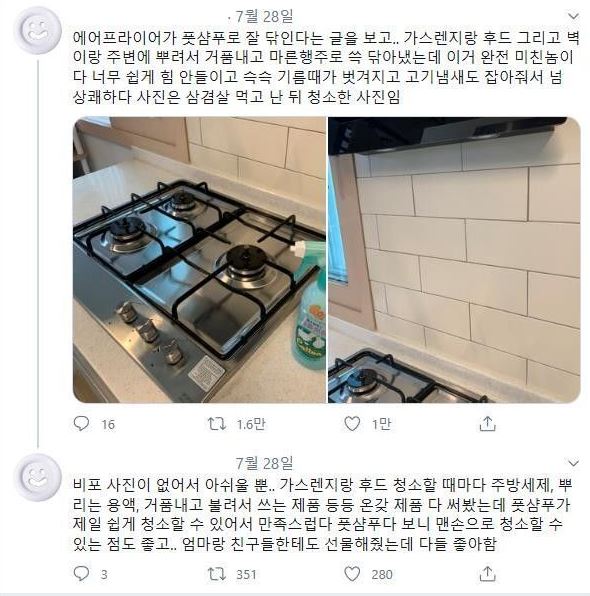This screenshot has height=596, width=590.
Task: Like the first tweet with 1만 likes
Action: coord(352,423)
